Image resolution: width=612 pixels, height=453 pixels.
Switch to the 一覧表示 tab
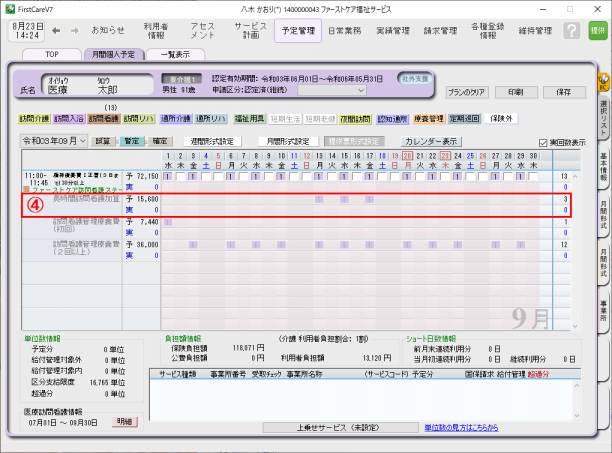175,54
